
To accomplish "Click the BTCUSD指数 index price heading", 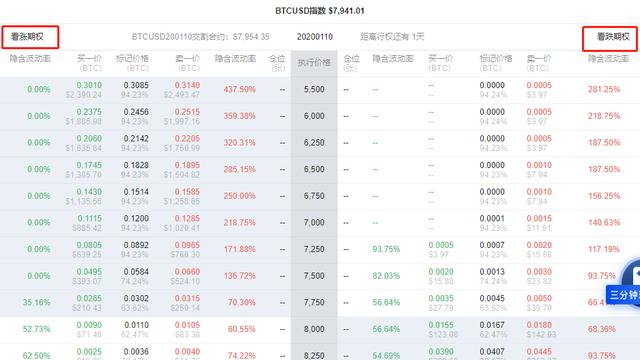I will coord(320,11).
